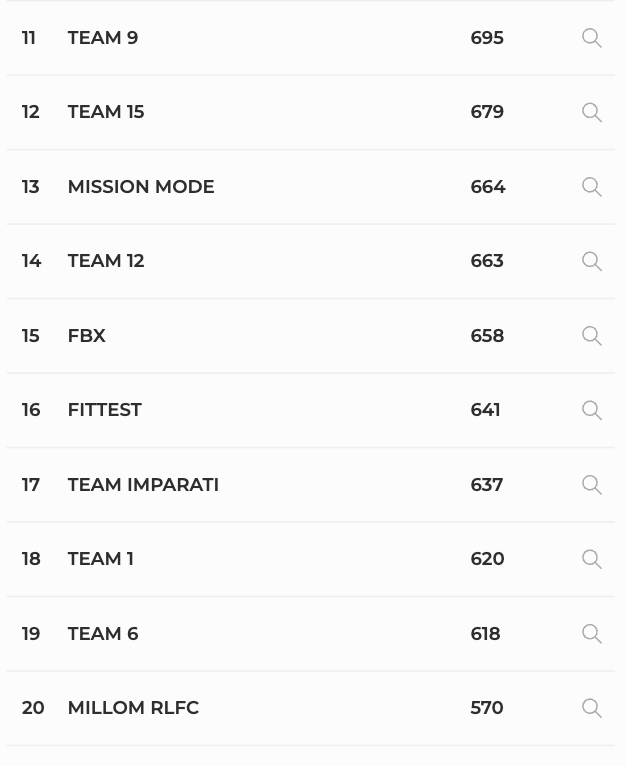View MILLOM RLFC details via magnifier
Image resolution: width=626 pixels, height=766 pixels.
592,708
